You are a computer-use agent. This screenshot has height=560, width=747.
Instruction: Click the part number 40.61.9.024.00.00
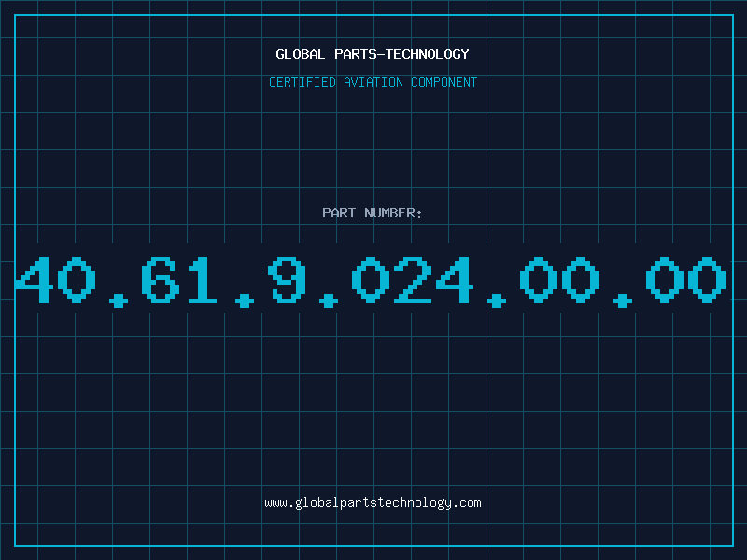[x=371, y=282]
